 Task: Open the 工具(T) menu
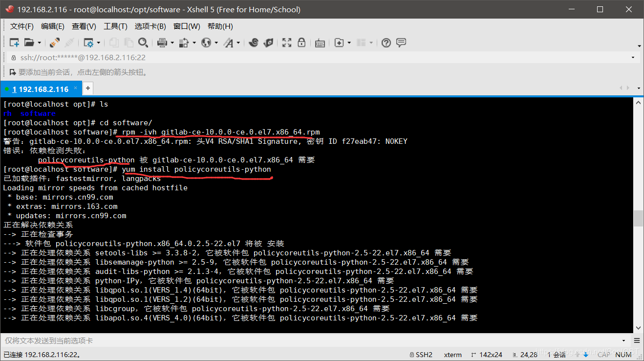pyautogui.click(x=115, y=26)
